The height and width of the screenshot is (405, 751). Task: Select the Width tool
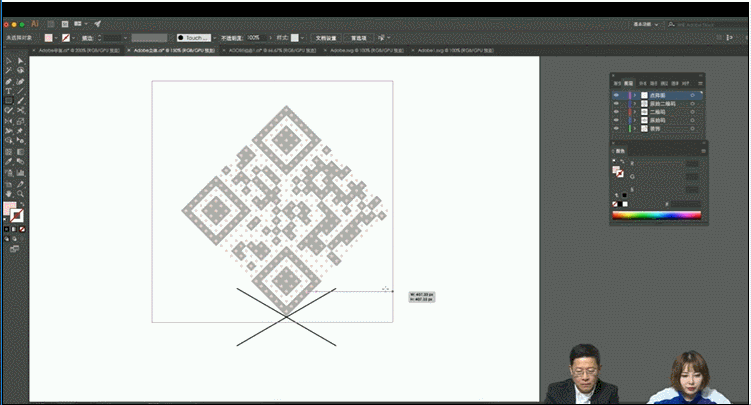point(9,131)
